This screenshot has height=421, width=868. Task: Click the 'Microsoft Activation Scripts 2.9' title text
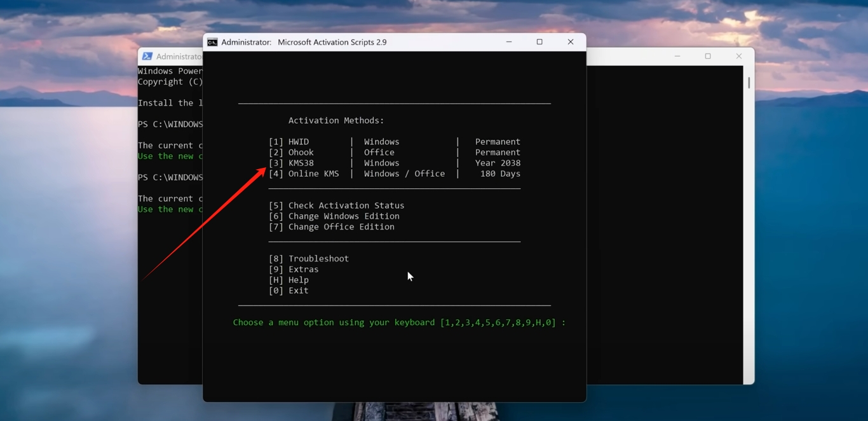click(x=332, y=42)
